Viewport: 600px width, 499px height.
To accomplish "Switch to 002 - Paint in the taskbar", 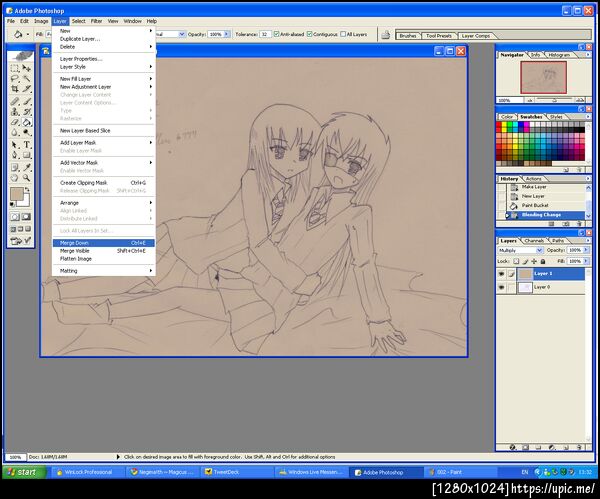I will pos(461,472).
